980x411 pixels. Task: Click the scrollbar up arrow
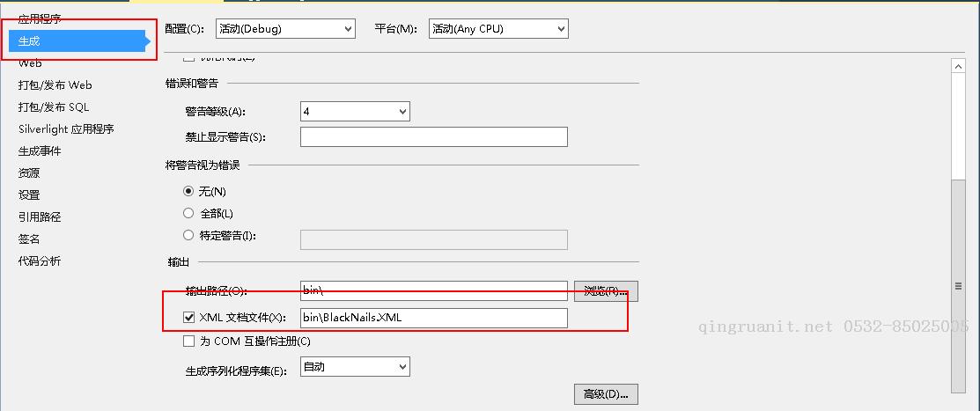pyautogui.click(x=958, y=66)
